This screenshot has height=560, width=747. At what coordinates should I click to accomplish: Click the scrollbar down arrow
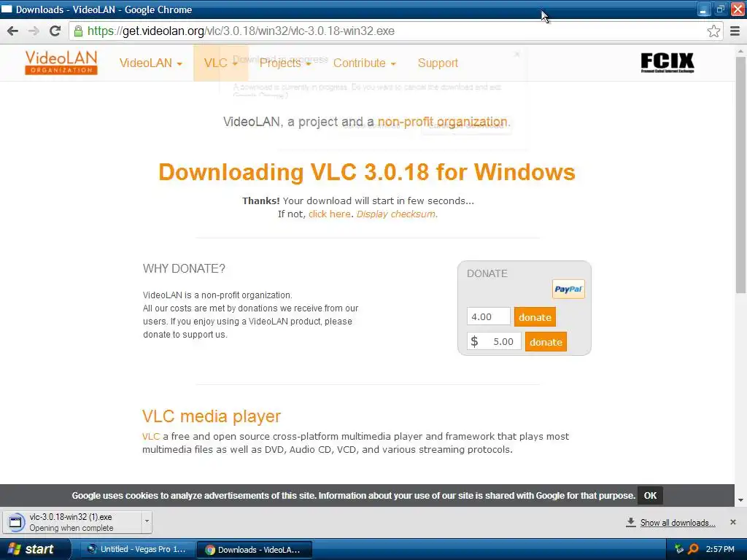click(740, 500)
